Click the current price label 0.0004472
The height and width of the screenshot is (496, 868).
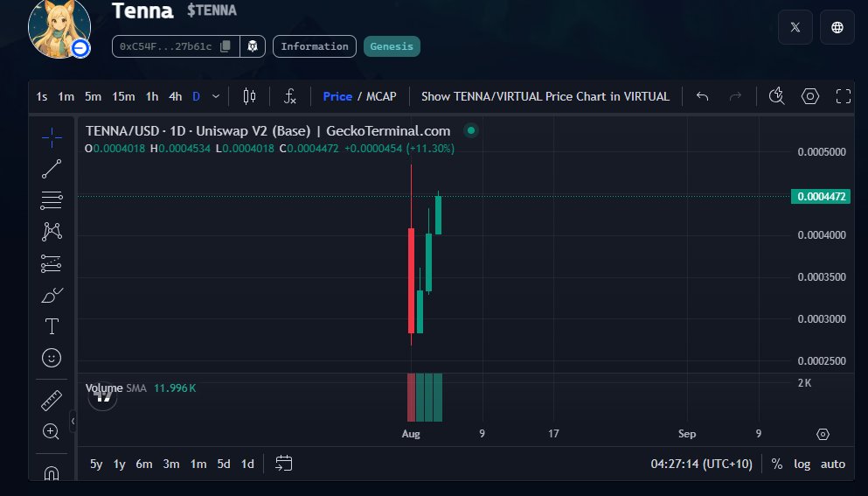point(821,196)
